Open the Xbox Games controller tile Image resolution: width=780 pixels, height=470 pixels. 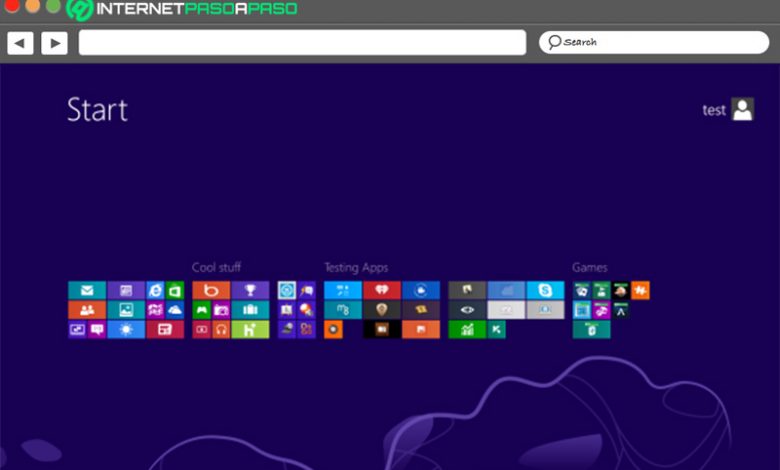pyautogui.click(x=201, y=310)
